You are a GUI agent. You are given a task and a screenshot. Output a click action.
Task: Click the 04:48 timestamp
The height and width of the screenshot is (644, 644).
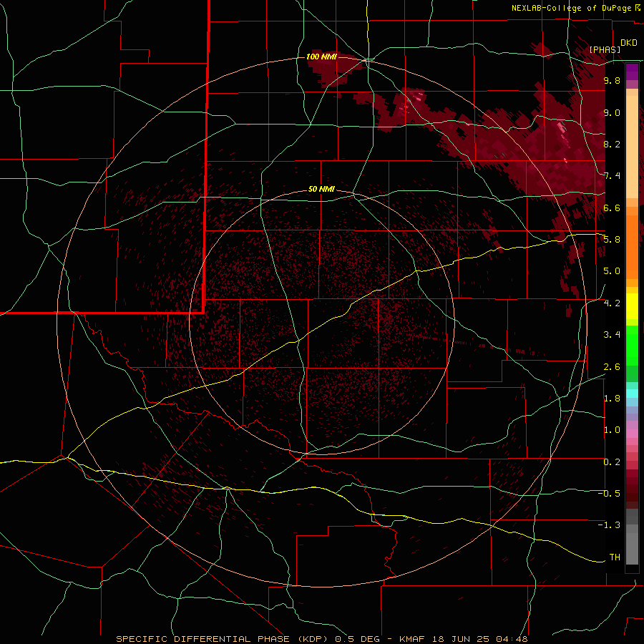[512, 639]
